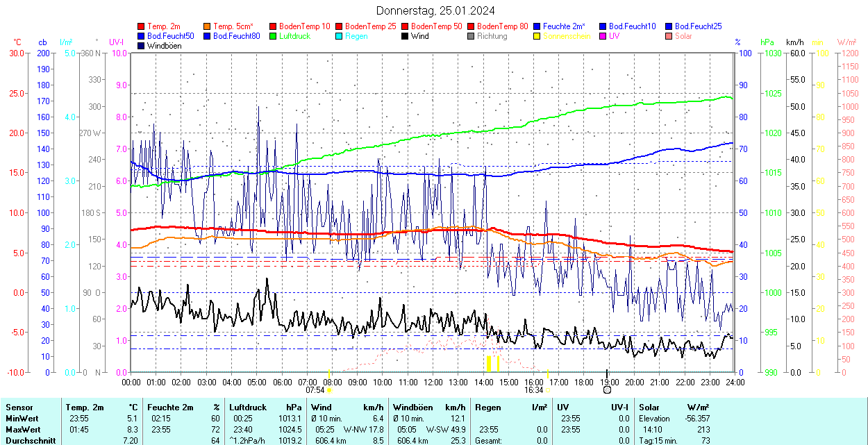Click the orange Temp. 5cm legend swatch
Viewport: 868px width, 445px height.
point(208,26)
